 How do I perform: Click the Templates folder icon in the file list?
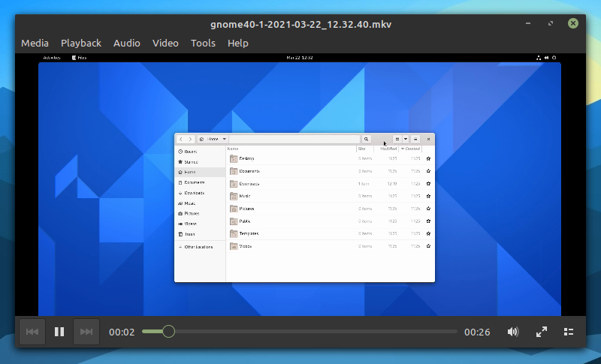point(234,233)
